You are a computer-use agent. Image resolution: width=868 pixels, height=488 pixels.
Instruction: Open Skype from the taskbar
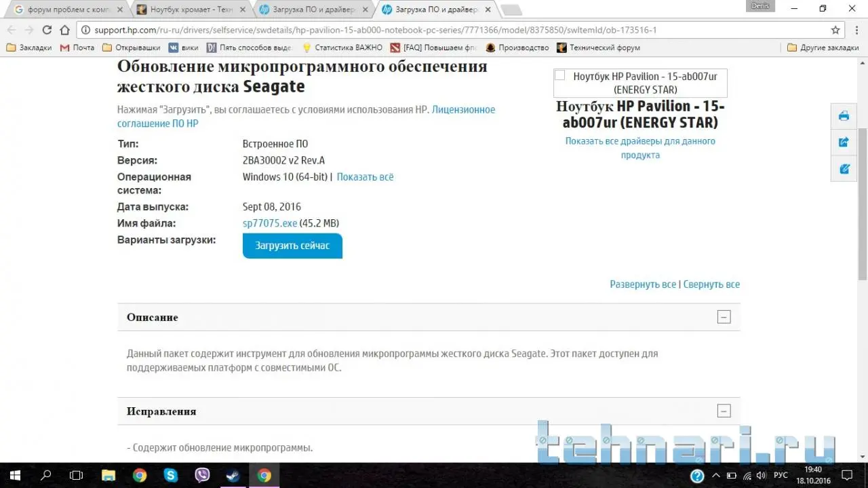point(171,475)
